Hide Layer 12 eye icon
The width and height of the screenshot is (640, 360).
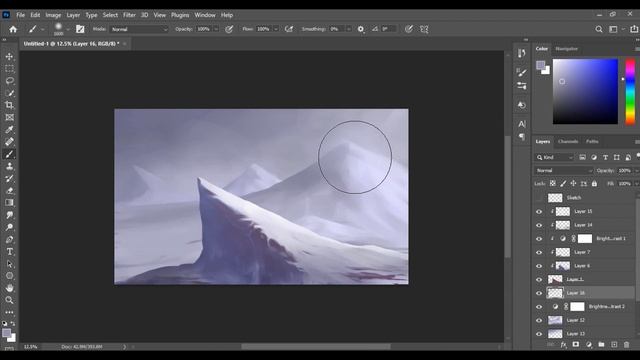tap(539, 320)
